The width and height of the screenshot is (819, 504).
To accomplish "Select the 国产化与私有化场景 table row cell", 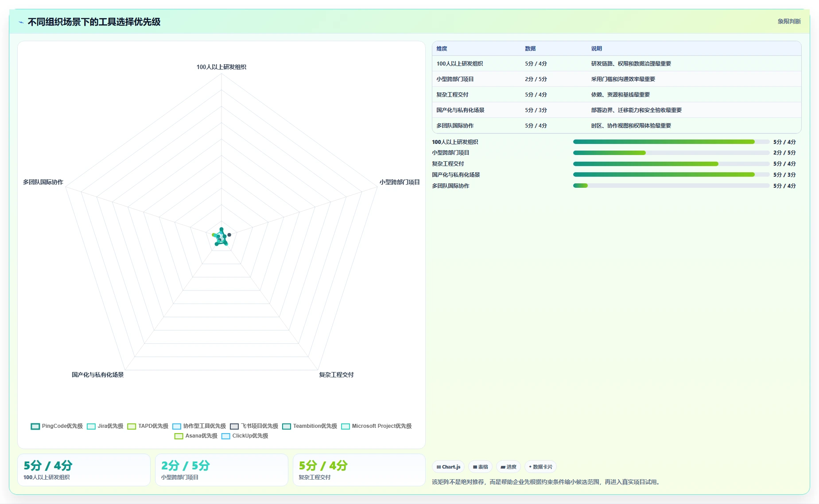I will 460,110.
